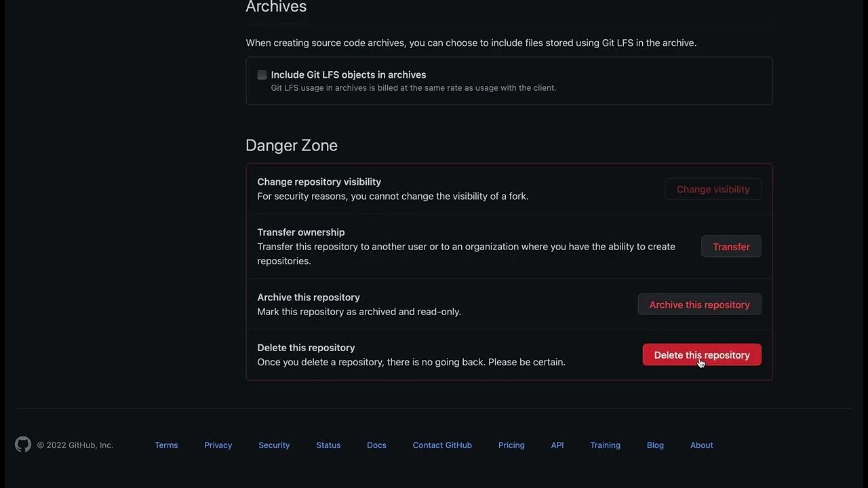Click the Danger Zone heading
Viewport: 868px width, 488px height.
(292, 146)
